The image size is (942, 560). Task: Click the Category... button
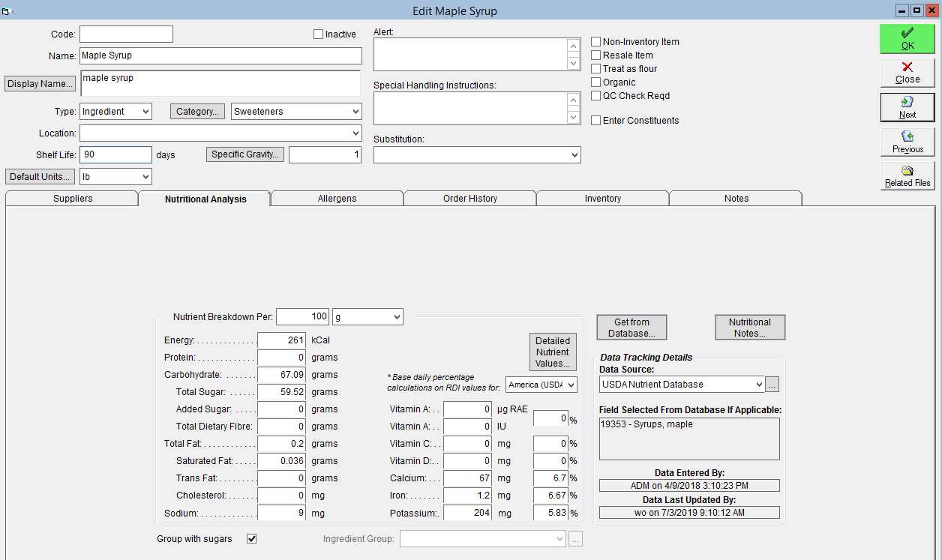pyautogui.click(x=198, y=112)
